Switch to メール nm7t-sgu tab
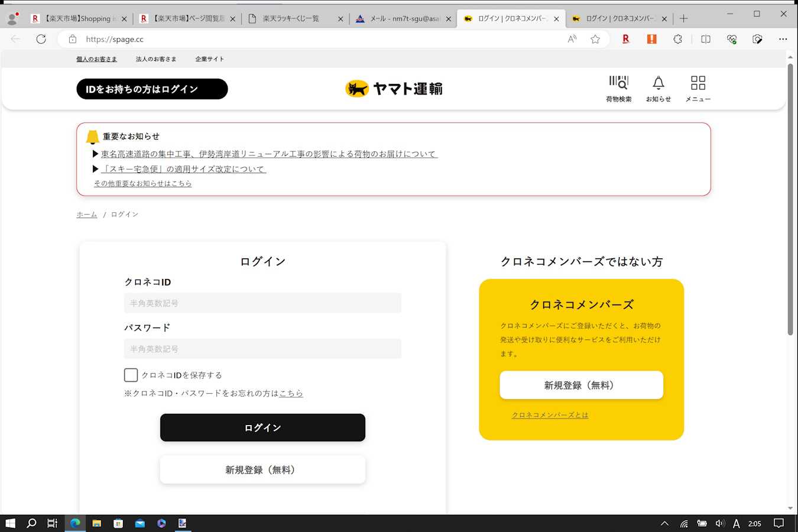The image size is (798, 532). pyautogui.click(x=405, y=18)
